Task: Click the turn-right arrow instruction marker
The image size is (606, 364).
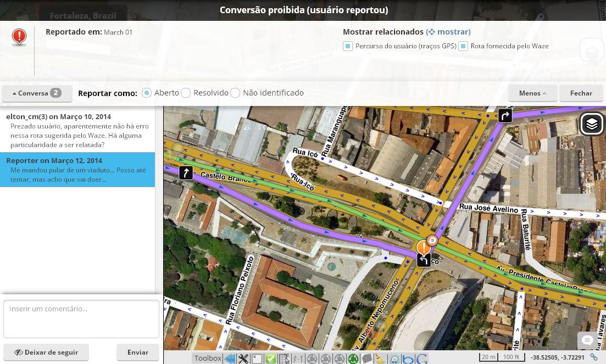Action: [x=505, y=115]
